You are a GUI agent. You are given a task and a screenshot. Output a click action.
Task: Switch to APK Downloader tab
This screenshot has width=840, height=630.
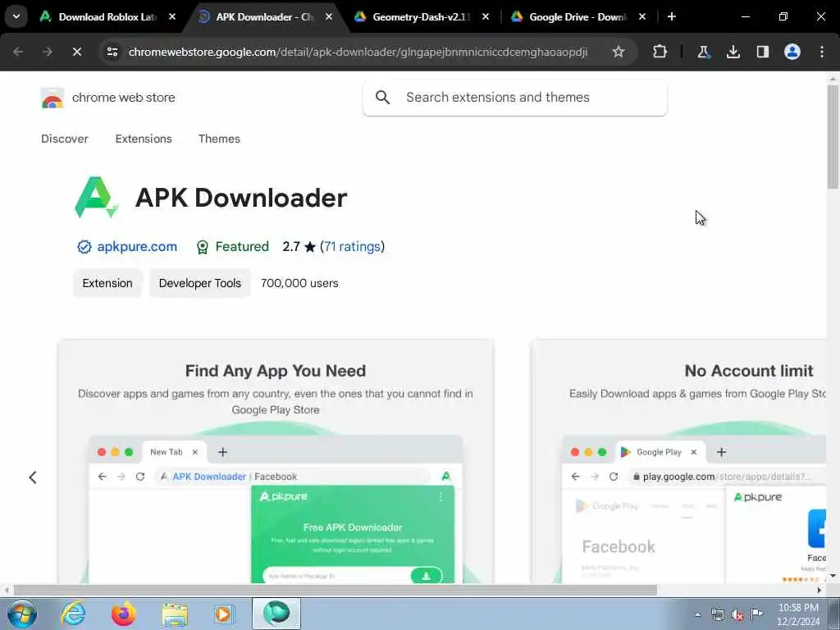coord(265,16)
